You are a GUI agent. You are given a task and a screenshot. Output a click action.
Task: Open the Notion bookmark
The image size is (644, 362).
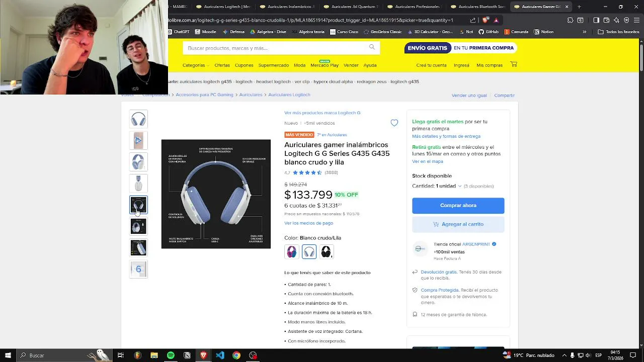[543, 32]
